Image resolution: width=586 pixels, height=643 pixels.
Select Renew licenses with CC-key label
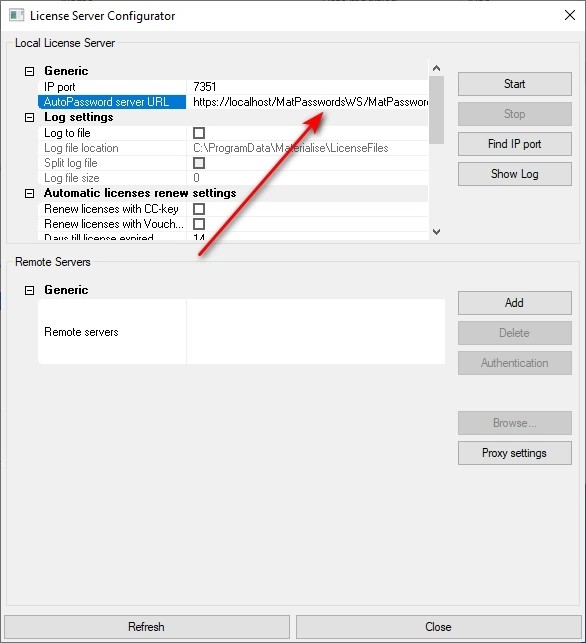pyautogui.click(x=111, y=209)
